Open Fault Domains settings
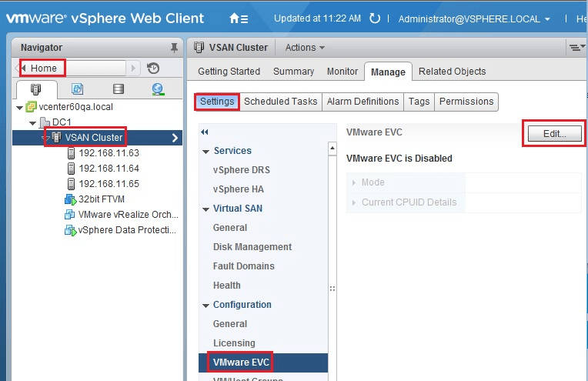Image resolution: width=588 pixels, height=381 pixels. pos(244,266)
